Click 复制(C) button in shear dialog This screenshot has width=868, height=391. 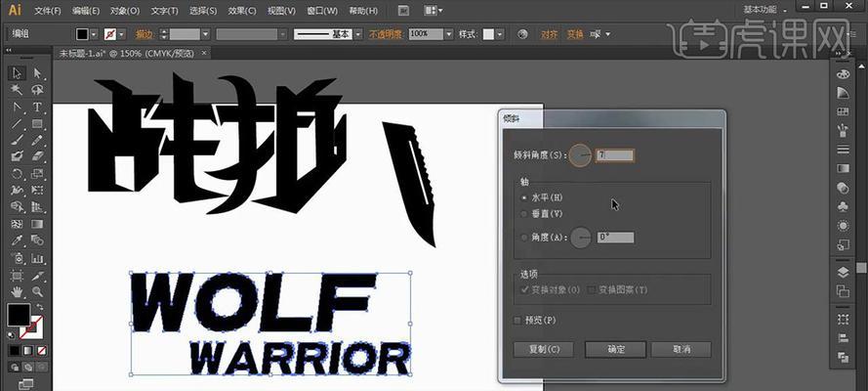[544, 350]
